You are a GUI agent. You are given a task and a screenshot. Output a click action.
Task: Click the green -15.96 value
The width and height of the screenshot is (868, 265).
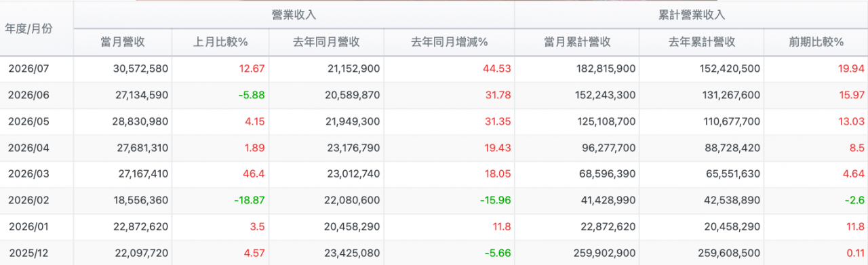click(x=495, y=201)
